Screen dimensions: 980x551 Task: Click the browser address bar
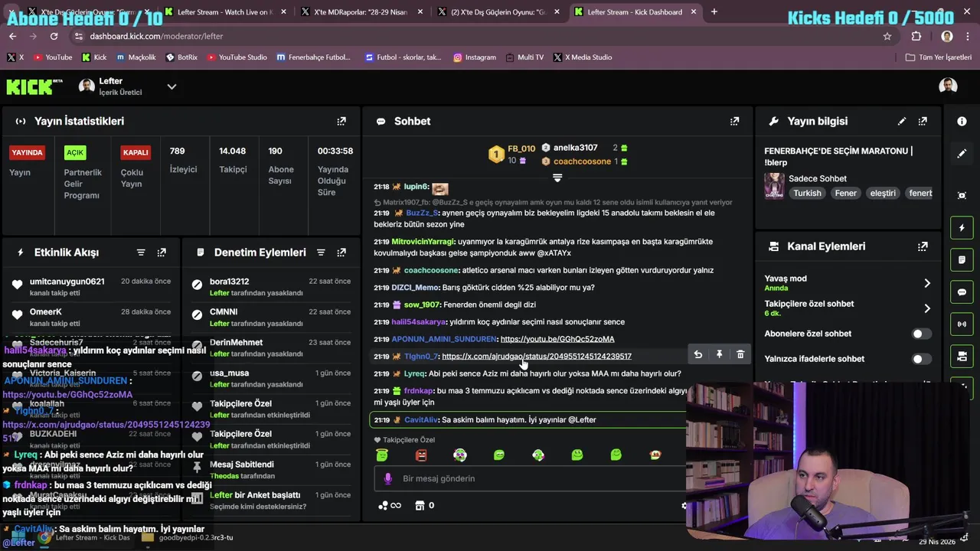[x=475, y=36]
